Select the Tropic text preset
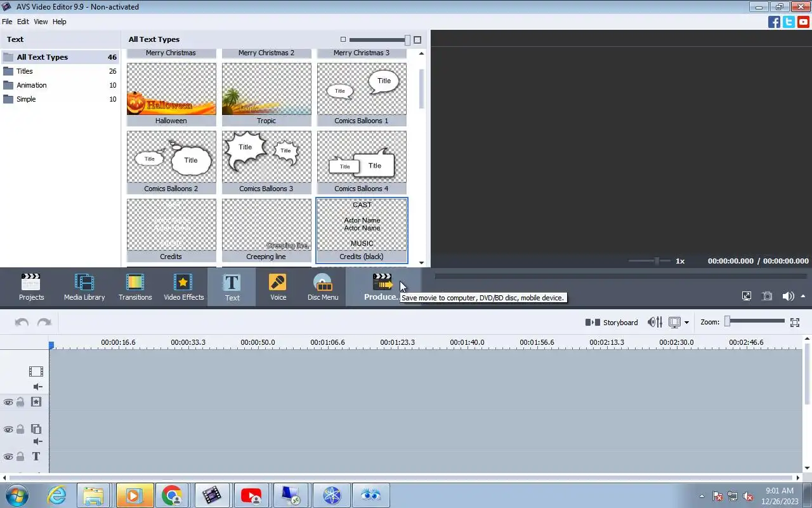 tap(266, 94)
